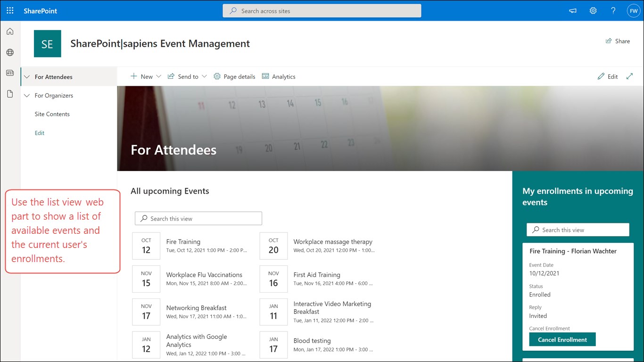The height and width of the screenshot is (362, 644).
Task: Open Interactive Video Marketing Breakfast event
Action: coord(332,308)
